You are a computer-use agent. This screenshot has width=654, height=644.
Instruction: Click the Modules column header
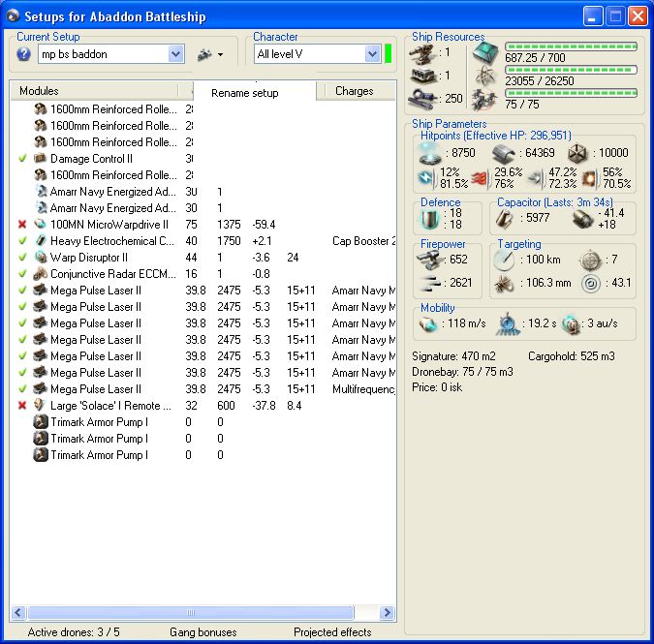(x=95, y=91)
